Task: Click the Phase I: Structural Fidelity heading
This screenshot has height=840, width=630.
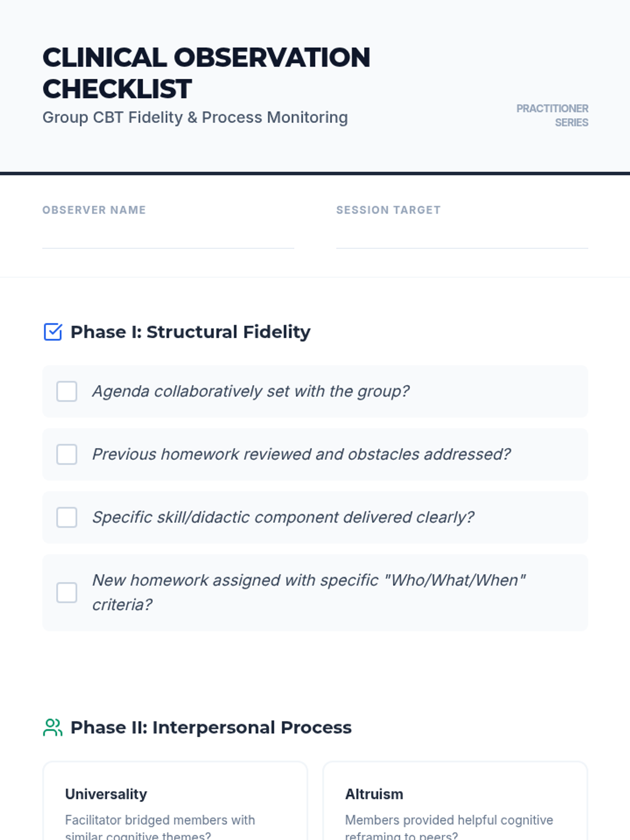Action: (190, 332)
